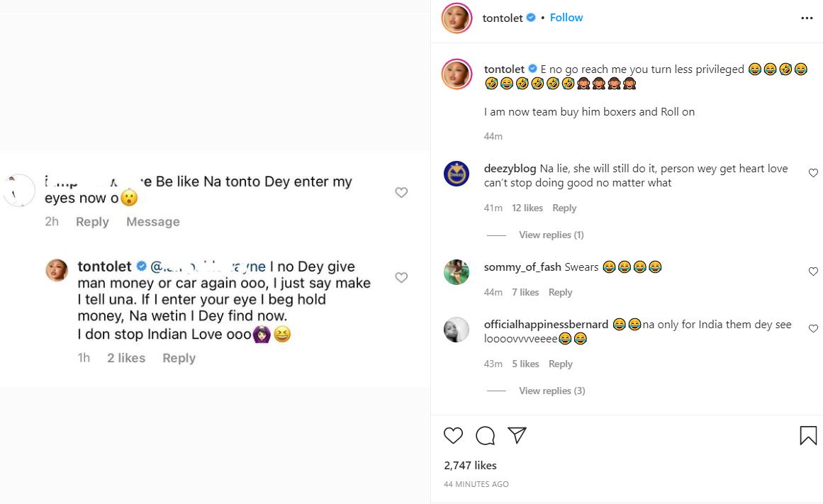Expand View replies (3) thread
Viewport: 823px width, 504px height.
(552, 391)
